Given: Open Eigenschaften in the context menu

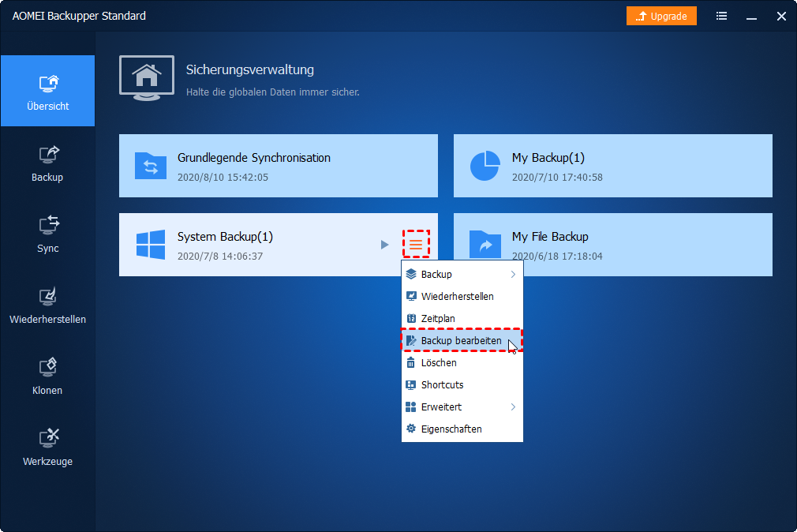Looking at the screenshot, I should point(462,429).
